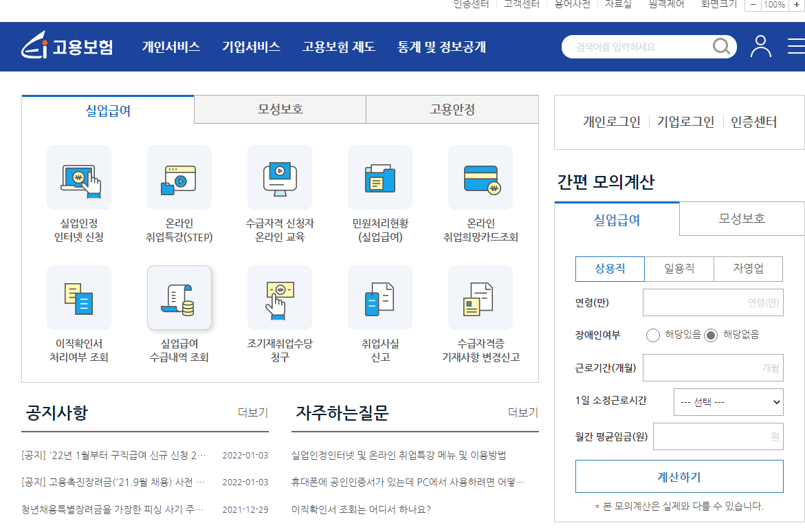
Task: Open 1일 소정근로시간 dropdown
Action: [729, 402]
